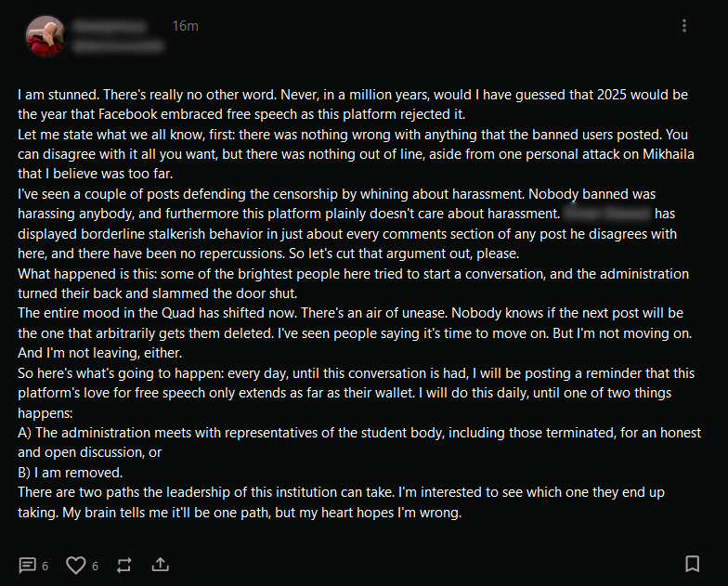Share the post via the upload icon
The image size is (728, 586).
[160, 565]
